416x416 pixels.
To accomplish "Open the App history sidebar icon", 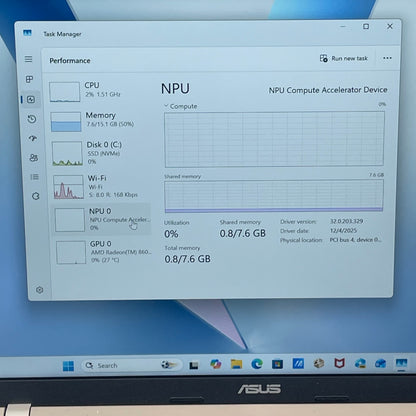I will click(32, 119).
